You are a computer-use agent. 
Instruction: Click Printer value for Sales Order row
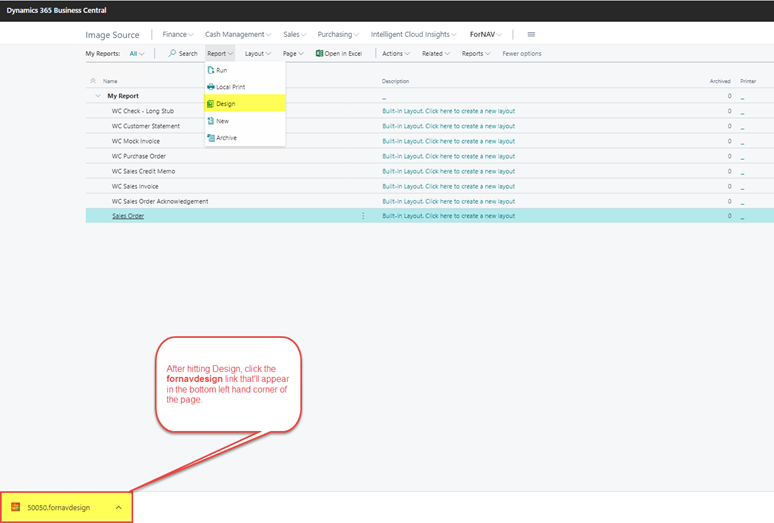click(x=742, y=217)
